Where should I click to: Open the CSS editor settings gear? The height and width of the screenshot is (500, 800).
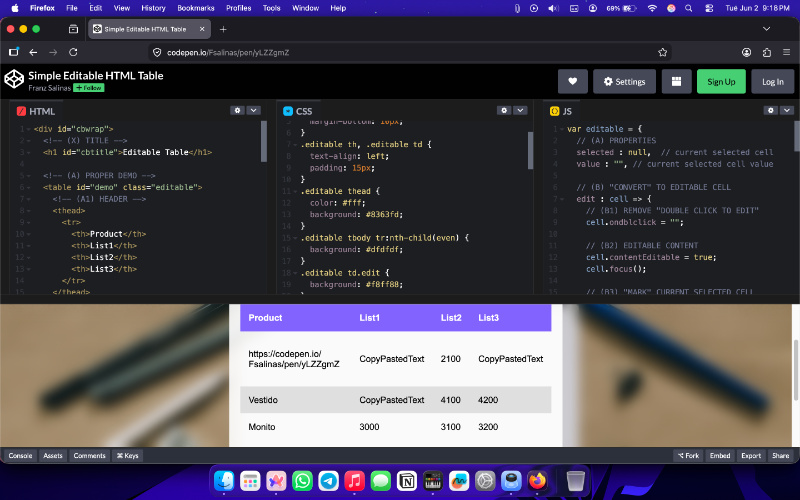[x=504, y=110]
